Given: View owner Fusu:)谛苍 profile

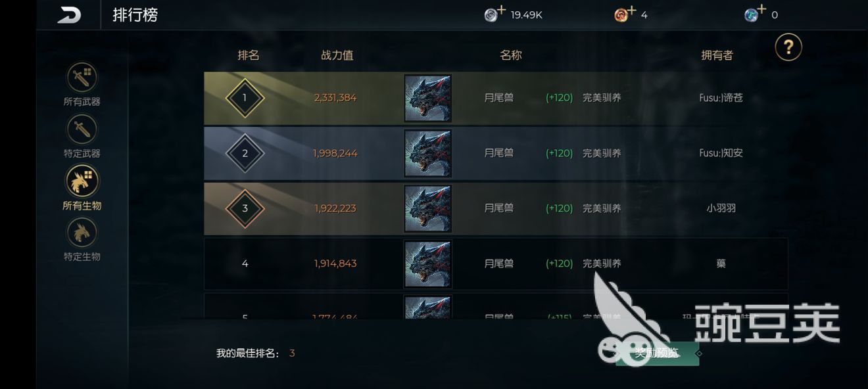Looking at the screenshot, I should [x=721, y=98].
